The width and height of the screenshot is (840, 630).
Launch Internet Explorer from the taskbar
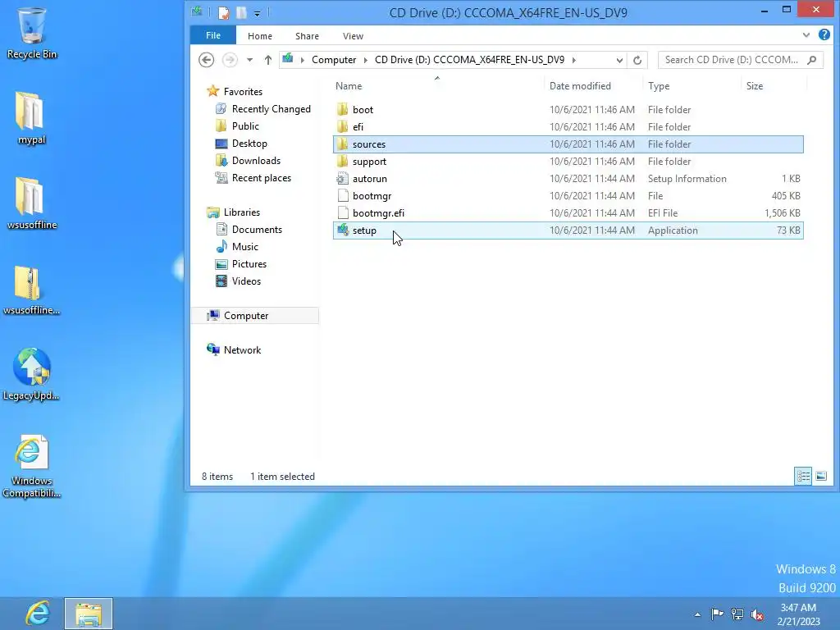pos(38,614)
